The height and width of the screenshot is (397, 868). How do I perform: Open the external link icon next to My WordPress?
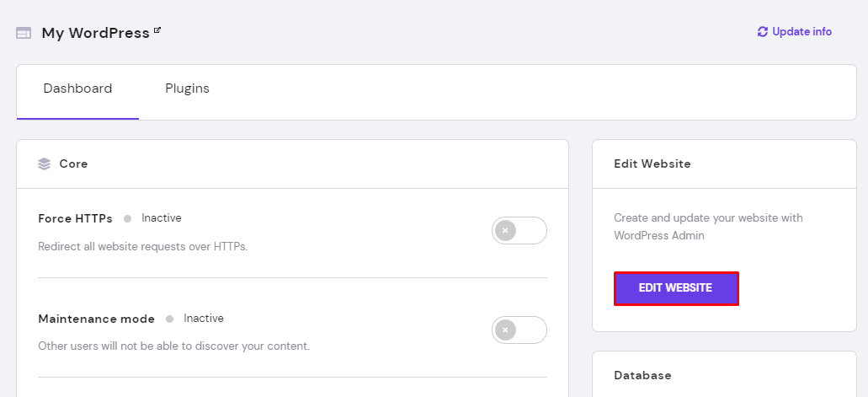157,30
